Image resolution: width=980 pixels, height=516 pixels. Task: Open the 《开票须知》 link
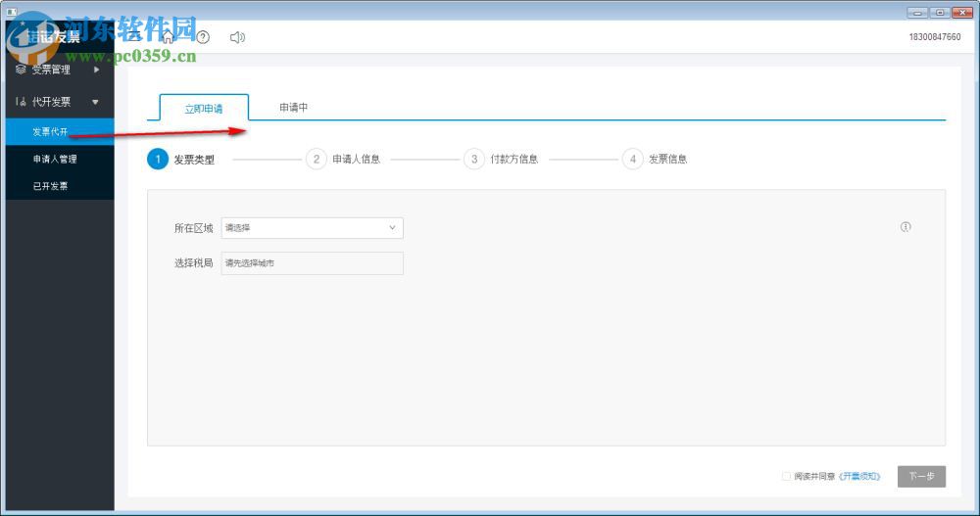pyautogui.click(x=860, y=476)
